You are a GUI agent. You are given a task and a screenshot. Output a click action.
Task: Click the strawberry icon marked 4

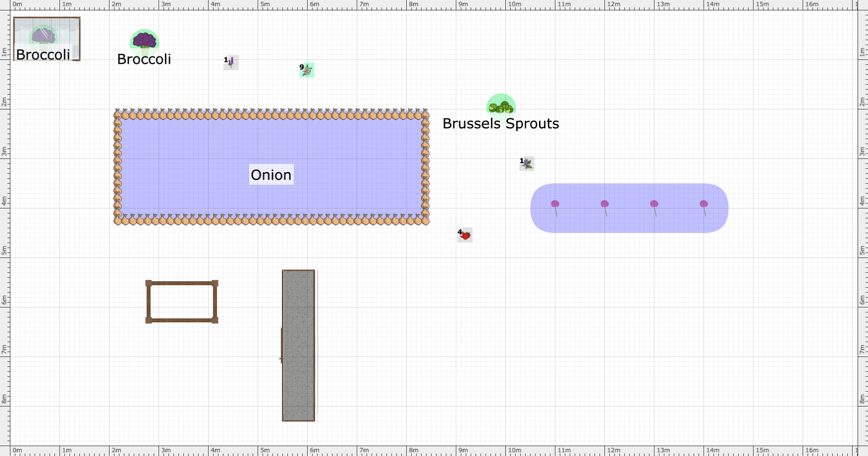click(465, 235)
